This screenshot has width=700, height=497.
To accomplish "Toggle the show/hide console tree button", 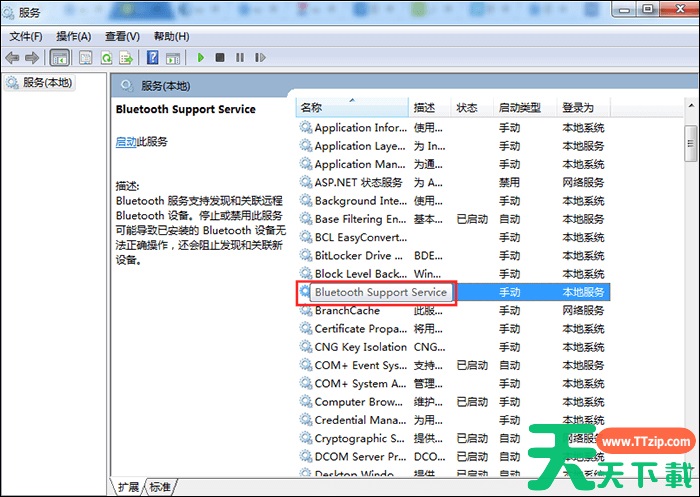I will click(x=60, y=58).
